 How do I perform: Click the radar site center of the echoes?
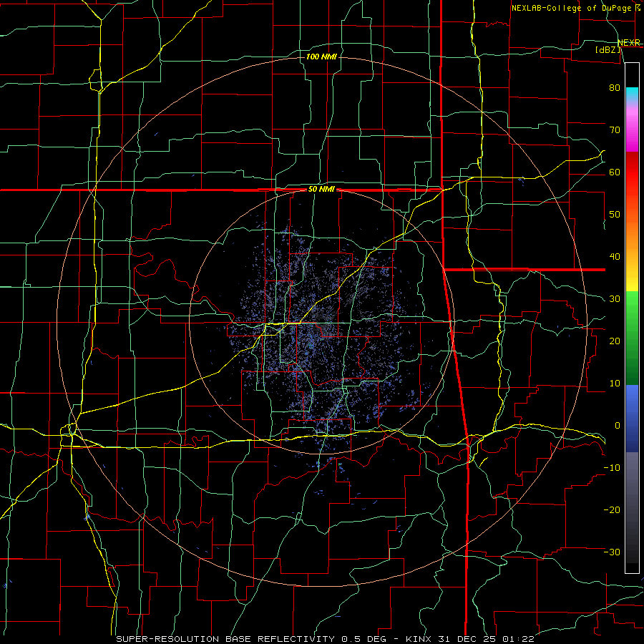[x=321, y=323]
